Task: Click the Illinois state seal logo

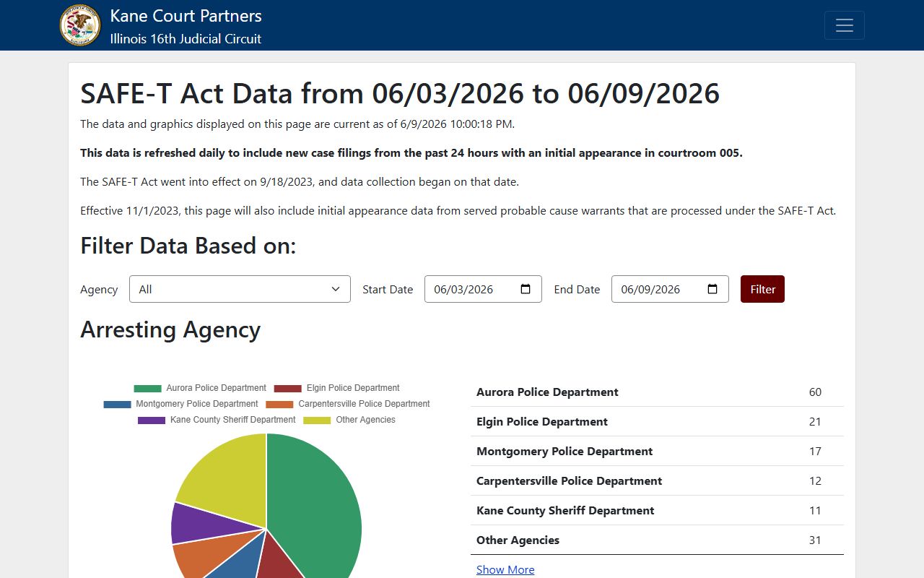Action: [x=80, y=25]
